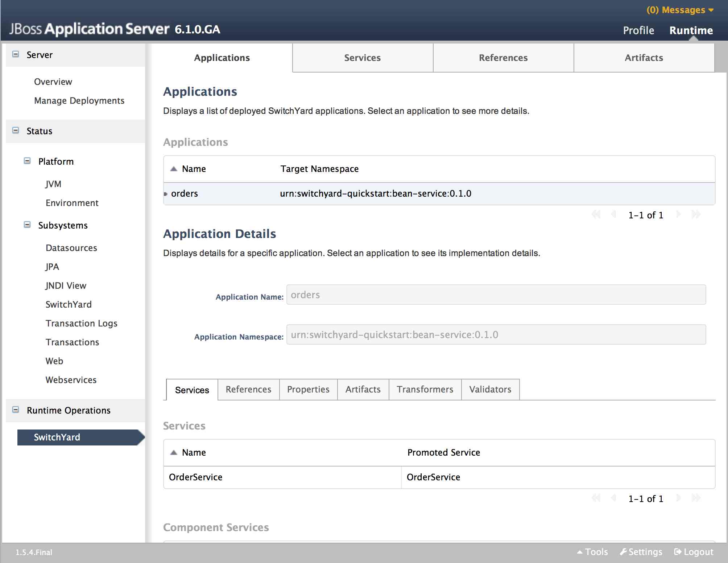This screenshot has width=728, height=563.
Task: Go to first page of Services table
Action: [596, 498]
